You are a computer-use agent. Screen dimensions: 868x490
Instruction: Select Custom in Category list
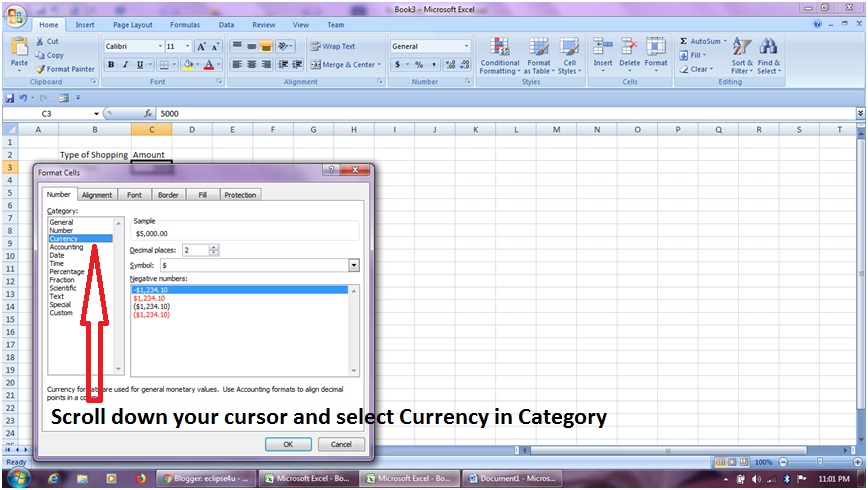61,313
